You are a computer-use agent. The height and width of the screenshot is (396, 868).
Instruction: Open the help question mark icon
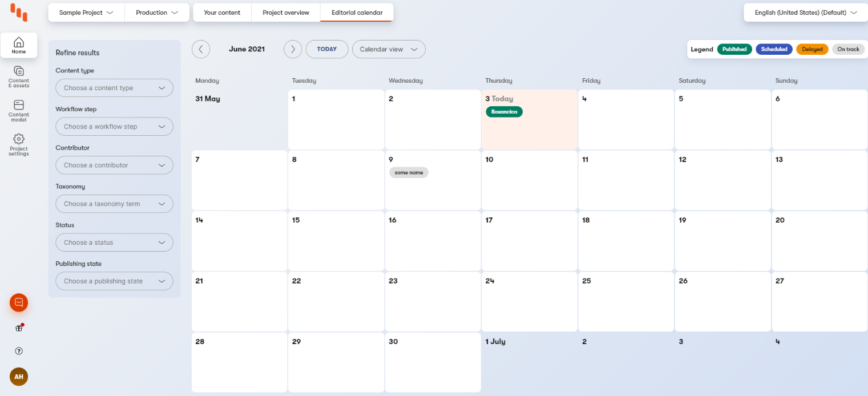tap(19, 351)
